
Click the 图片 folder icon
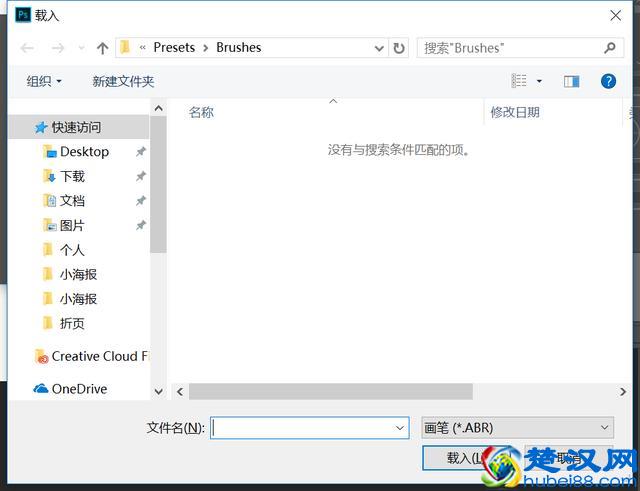(49, 225)
